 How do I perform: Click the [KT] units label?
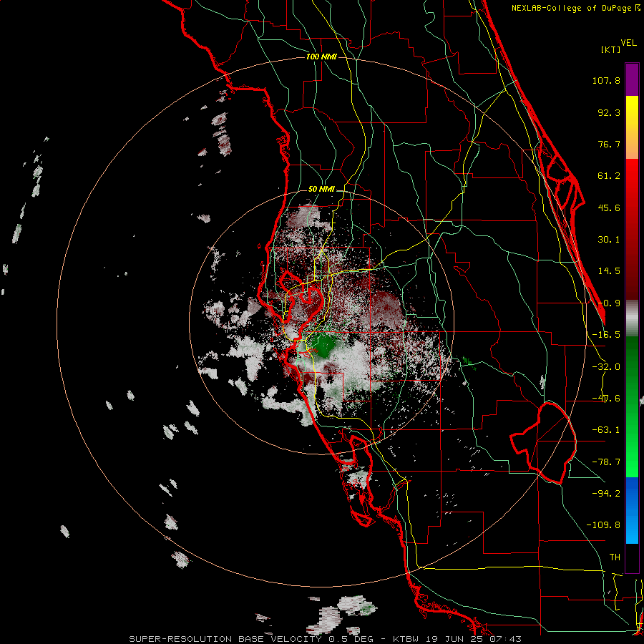click(611, 49)
